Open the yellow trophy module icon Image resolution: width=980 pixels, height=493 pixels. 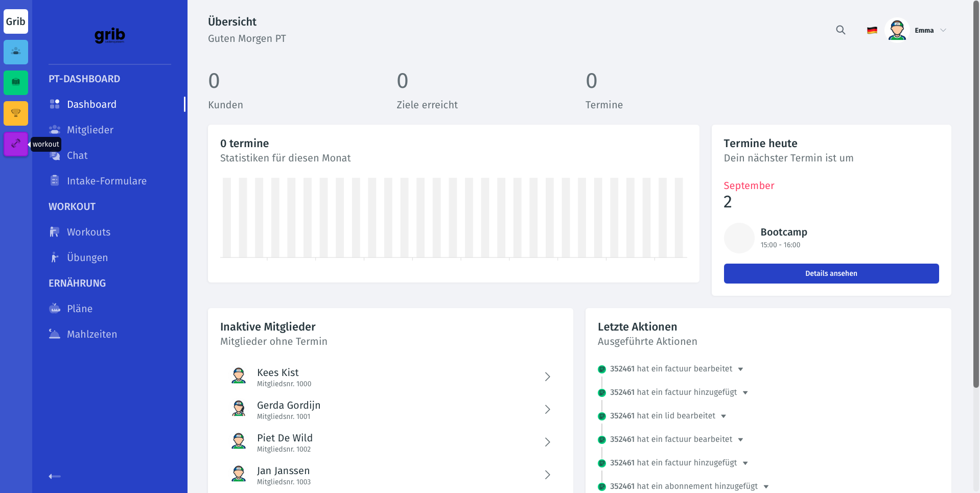(16, 113)
